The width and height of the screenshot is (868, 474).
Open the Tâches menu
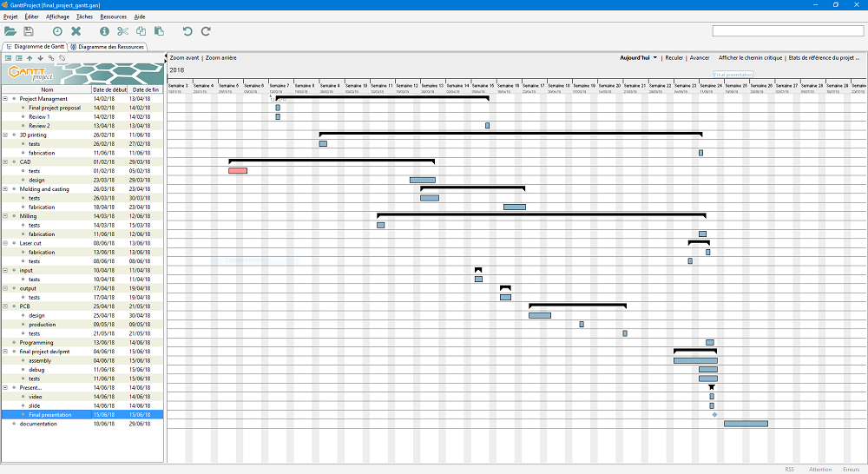(85, 16)
